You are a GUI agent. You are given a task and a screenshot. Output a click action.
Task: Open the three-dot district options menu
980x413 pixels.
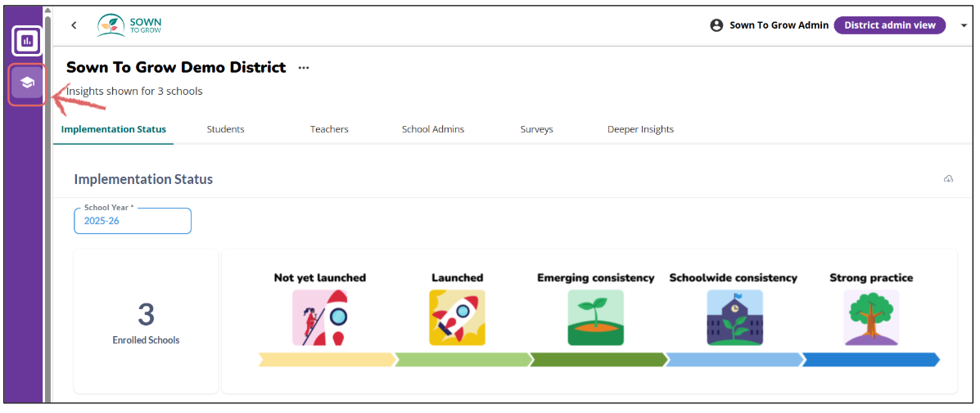coord(304,68)
